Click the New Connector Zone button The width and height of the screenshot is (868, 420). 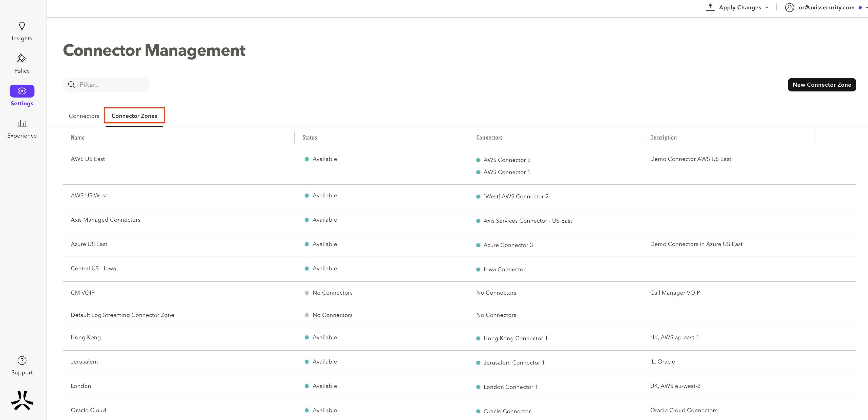tap(821, 85)
